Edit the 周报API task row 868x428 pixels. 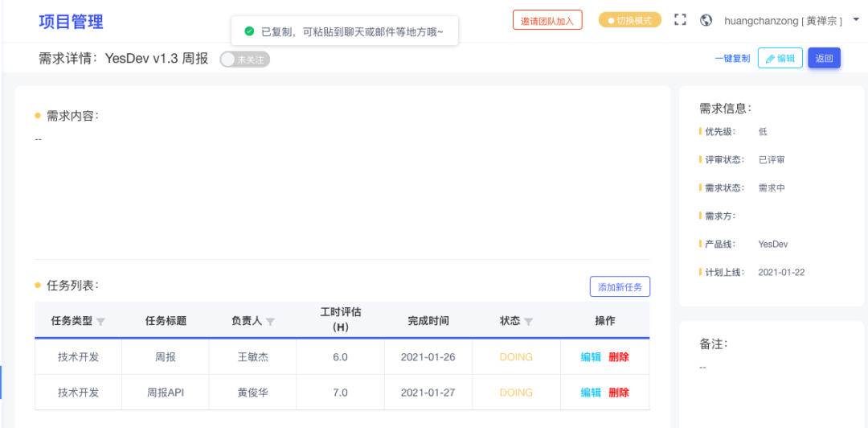tap(591, 393)
